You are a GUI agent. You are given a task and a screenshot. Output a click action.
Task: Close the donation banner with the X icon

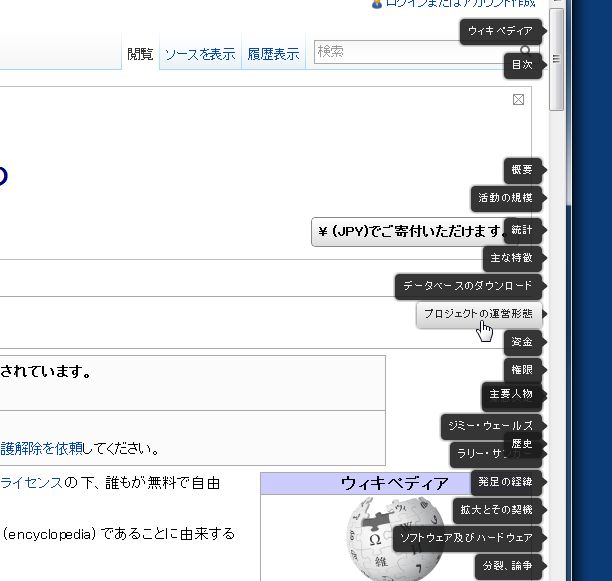coord(518,99)
